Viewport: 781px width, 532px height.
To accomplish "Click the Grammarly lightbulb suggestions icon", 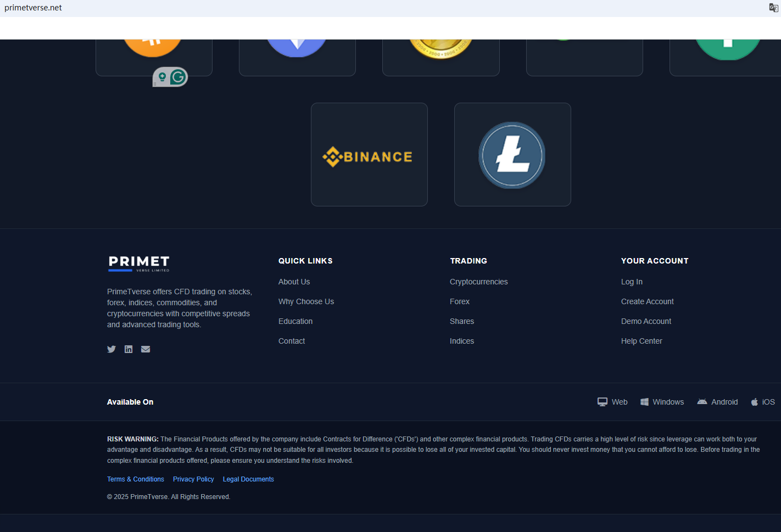I will click(162, 77).
